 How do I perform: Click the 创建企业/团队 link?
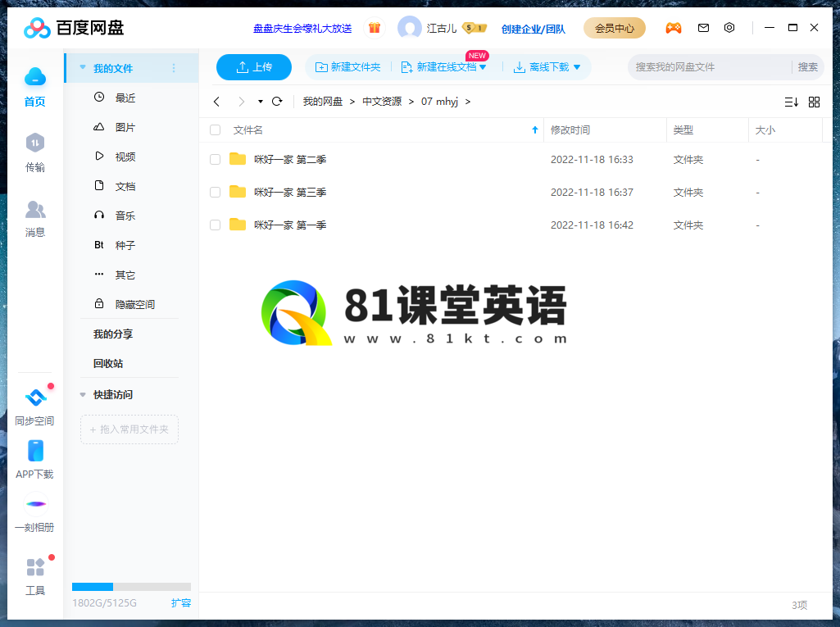click(x=533, y=29)
